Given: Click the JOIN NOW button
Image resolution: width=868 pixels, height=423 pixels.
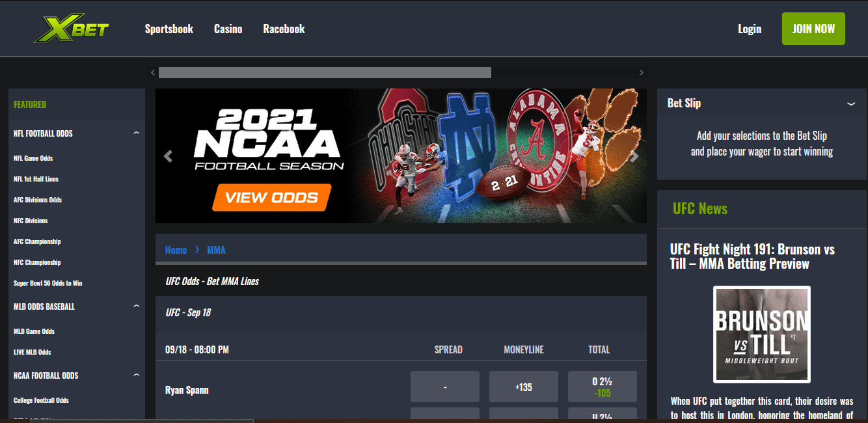Looking at the screenshot, I should tap(813, 29).
